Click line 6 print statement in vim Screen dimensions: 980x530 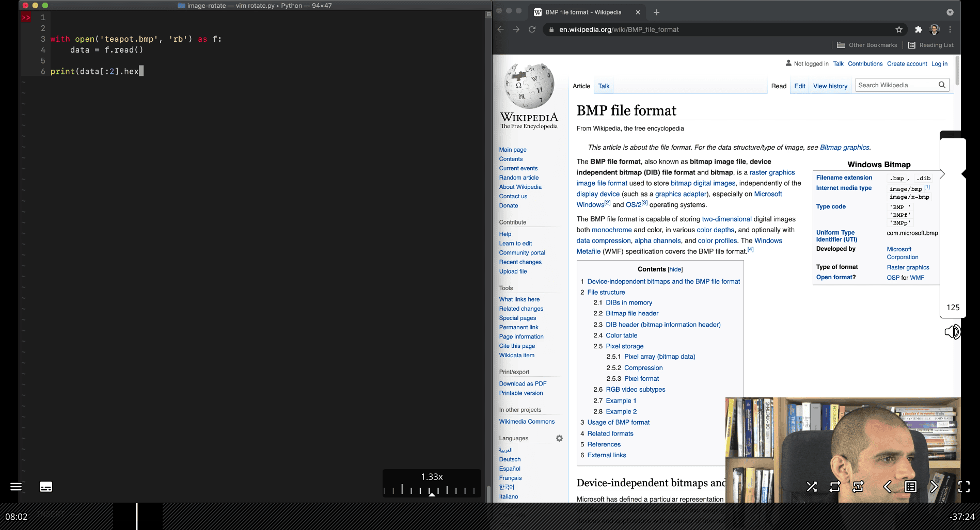[97, 71]
